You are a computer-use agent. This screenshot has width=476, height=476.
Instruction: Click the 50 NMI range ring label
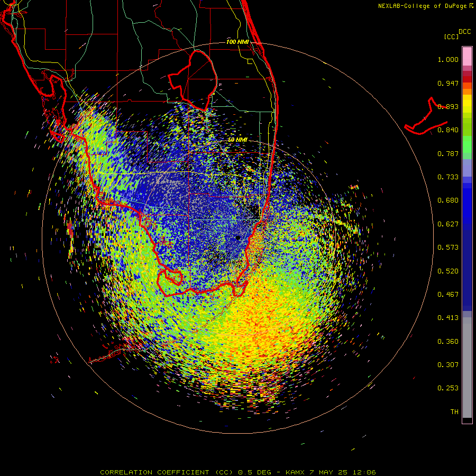point(237,140)
